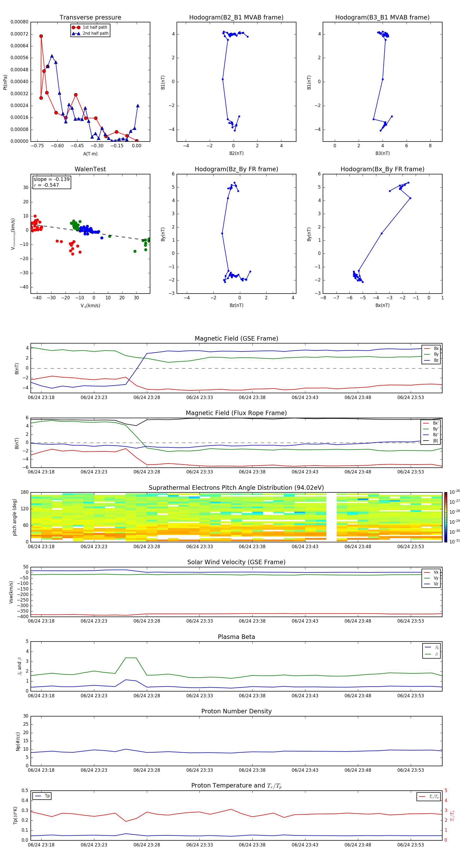
Task: Click the "Transverse pressure" plot title
Action: (90, 18)
